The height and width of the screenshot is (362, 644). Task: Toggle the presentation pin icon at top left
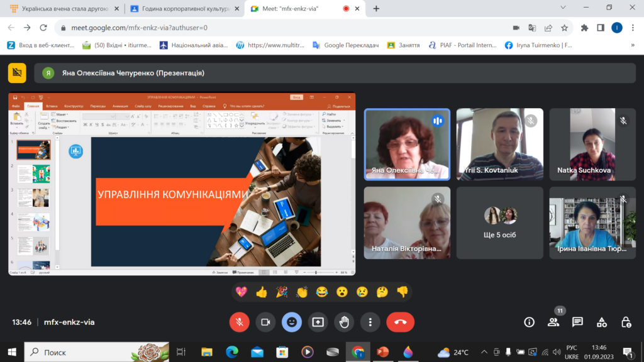[x=17, y=73]
